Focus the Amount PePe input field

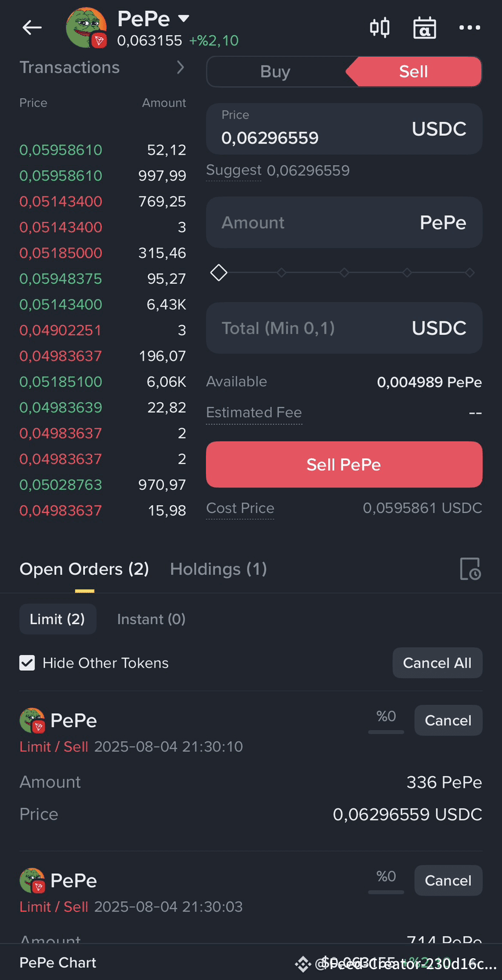coord(315,223)
